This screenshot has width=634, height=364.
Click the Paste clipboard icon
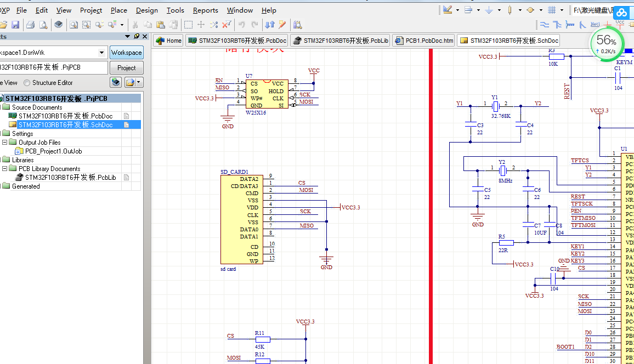(161, 25)
